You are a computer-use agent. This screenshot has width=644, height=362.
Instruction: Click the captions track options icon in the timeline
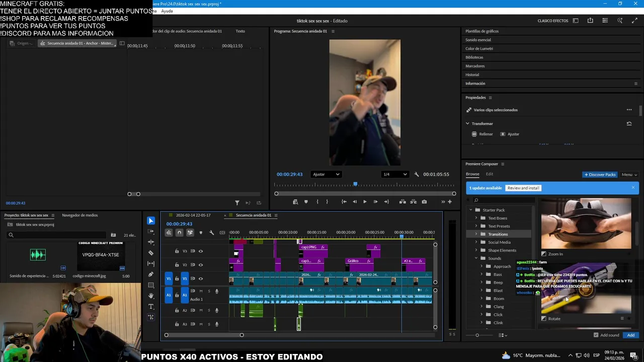click(x=222, y=232)
